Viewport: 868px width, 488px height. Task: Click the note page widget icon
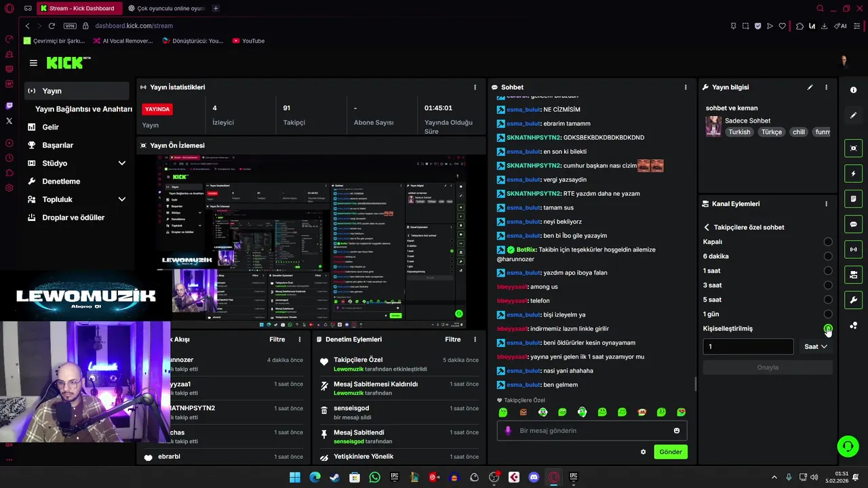[853, 199]
